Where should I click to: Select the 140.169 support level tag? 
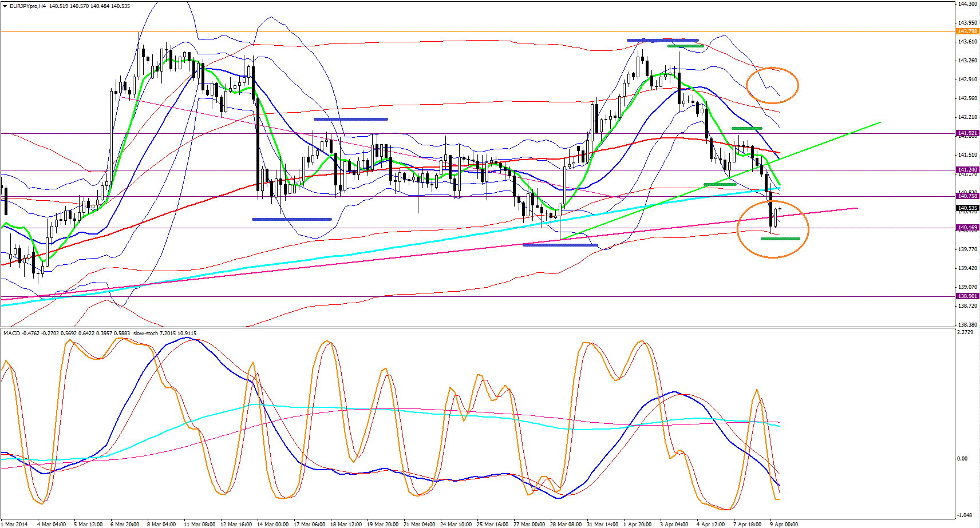coord(967,228)
